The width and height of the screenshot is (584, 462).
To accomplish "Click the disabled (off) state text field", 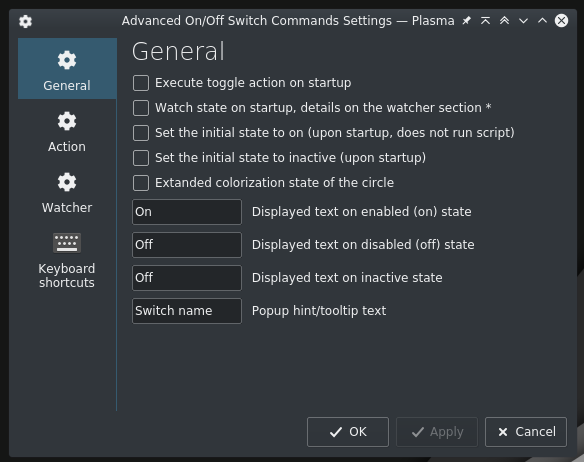I will (x=187, y=245).
